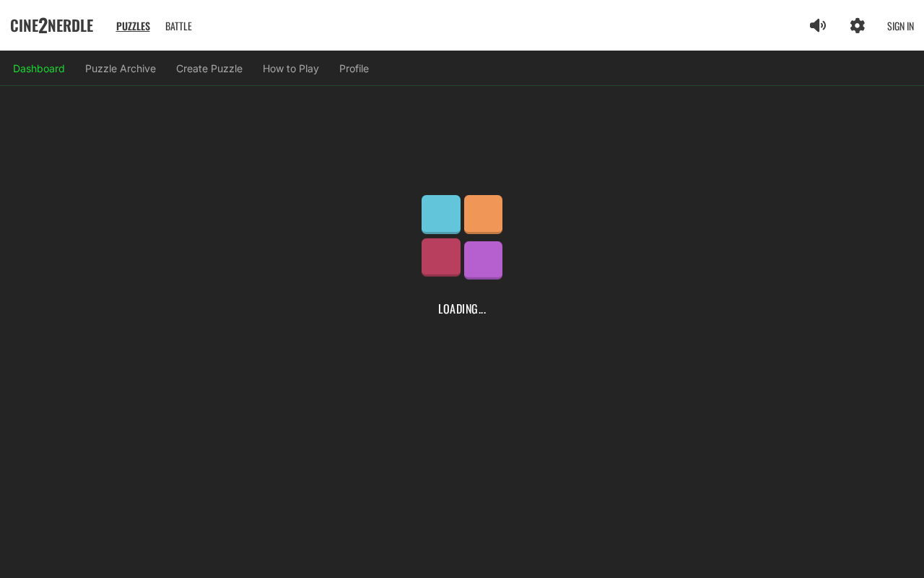Open the How to Play tab
The height and width of the screenshot is (578, 924).
pyautogui.click(x=291, y=69)
